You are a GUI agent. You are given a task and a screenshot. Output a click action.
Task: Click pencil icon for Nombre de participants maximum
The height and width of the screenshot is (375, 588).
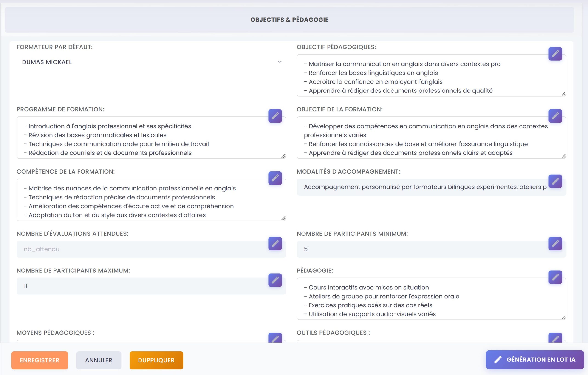[x=275, y=280]
